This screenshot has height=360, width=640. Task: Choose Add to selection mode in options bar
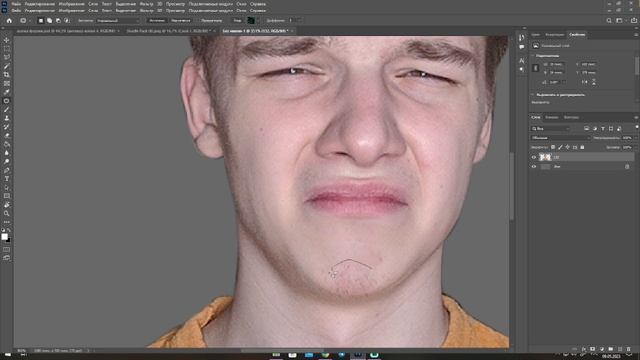(49, 20)
